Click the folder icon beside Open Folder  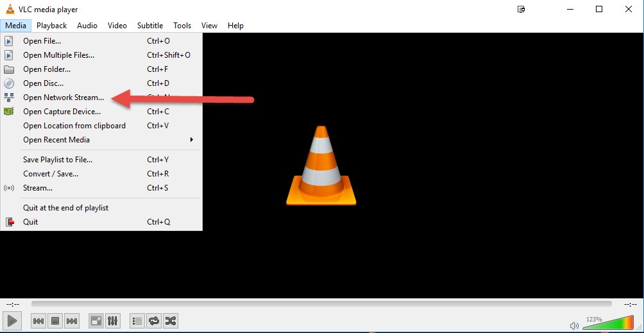(8, 69)
